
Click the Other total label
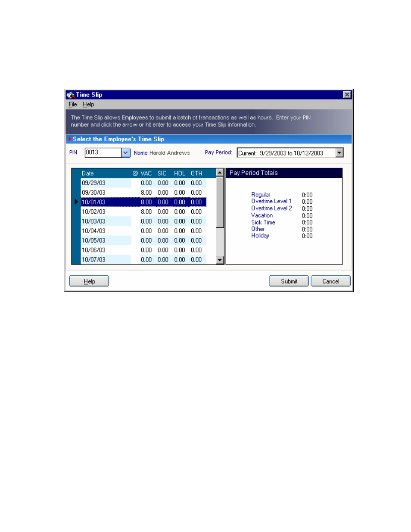[258, 229]
